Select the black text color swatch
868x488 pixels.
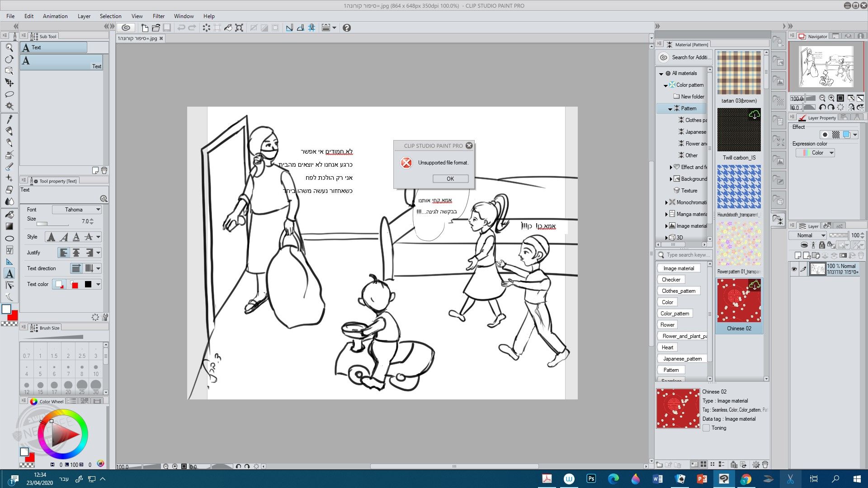(88, 284)
